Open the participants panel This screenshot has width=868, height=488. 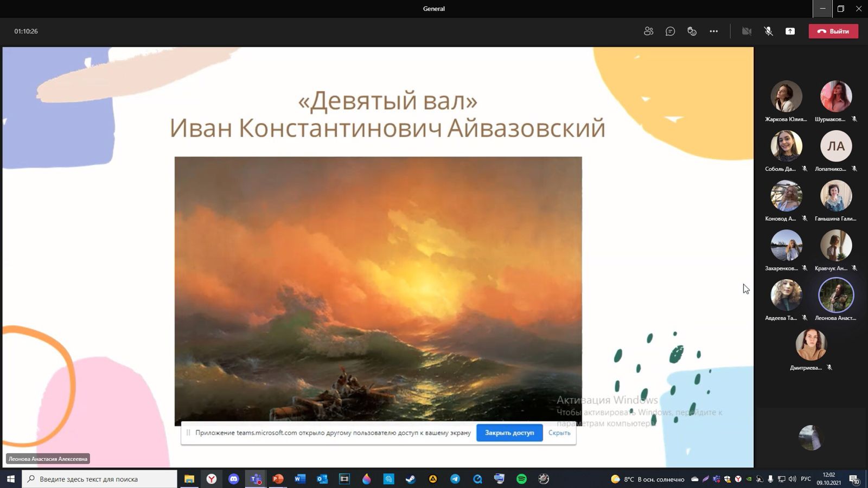click(648, 31)
